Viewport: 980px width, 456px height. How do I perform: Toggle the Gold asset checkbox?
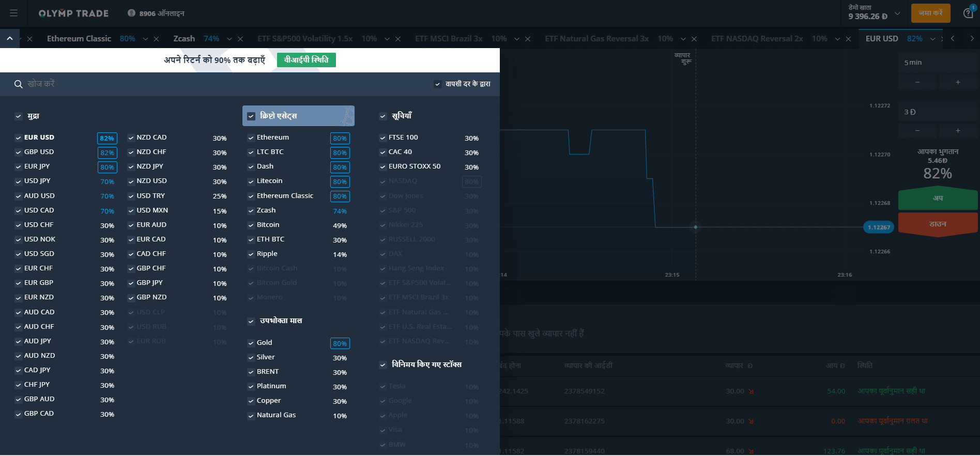click(251, 343)
